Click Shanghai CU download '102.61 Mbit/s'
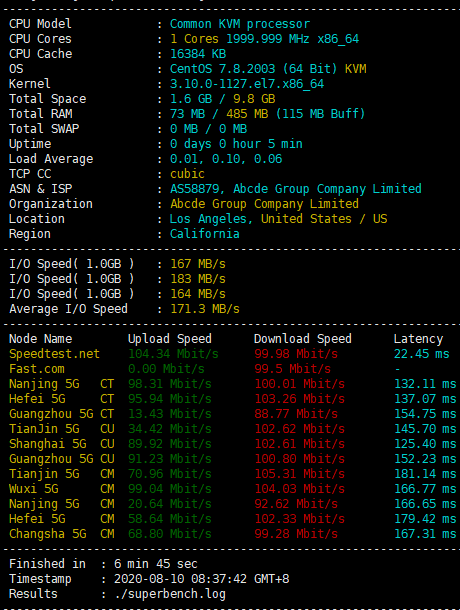The width and height of the screenshot is (460, 610). pos(300,444)
